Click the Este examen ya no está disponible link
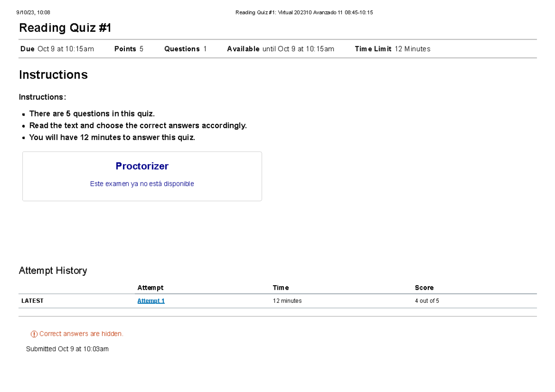The image size is (555, 392). (142, 184)
